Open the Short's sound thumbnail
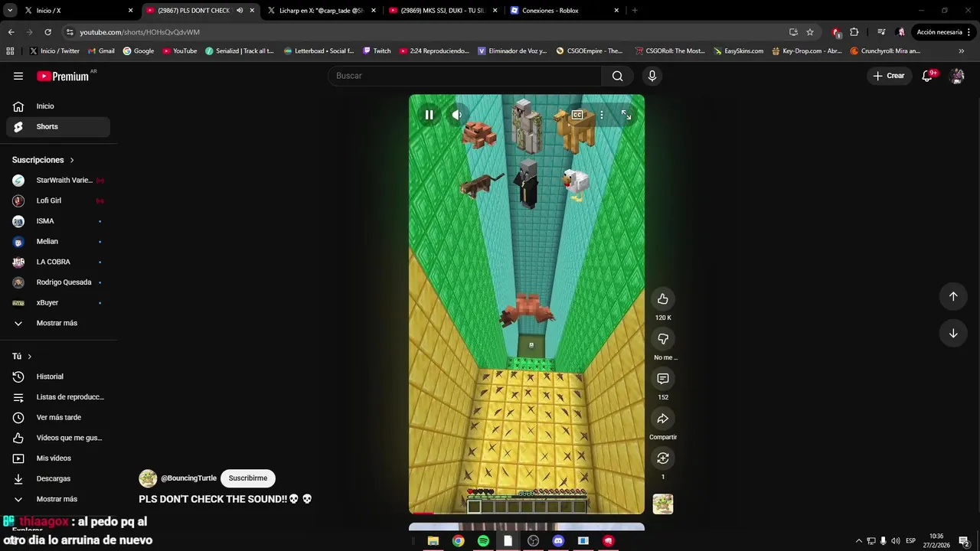This screenshot has width=980, height=551. pyautogui.click(x=663, y=504)
